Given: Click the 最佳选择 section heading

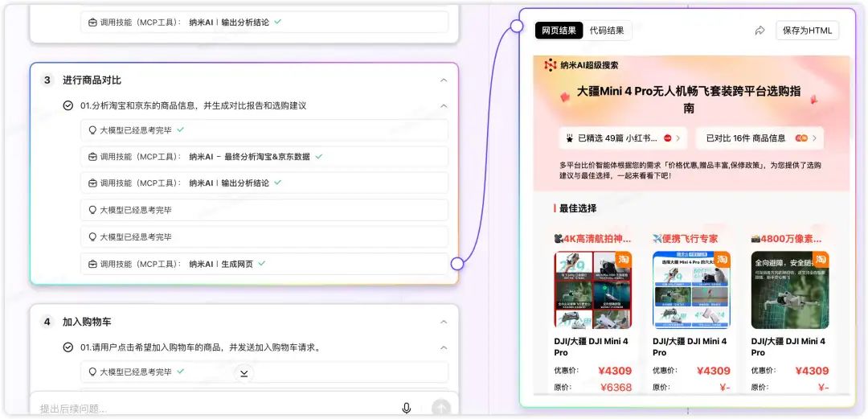Looking at the screenshot, I should click(x=578, y=208).
